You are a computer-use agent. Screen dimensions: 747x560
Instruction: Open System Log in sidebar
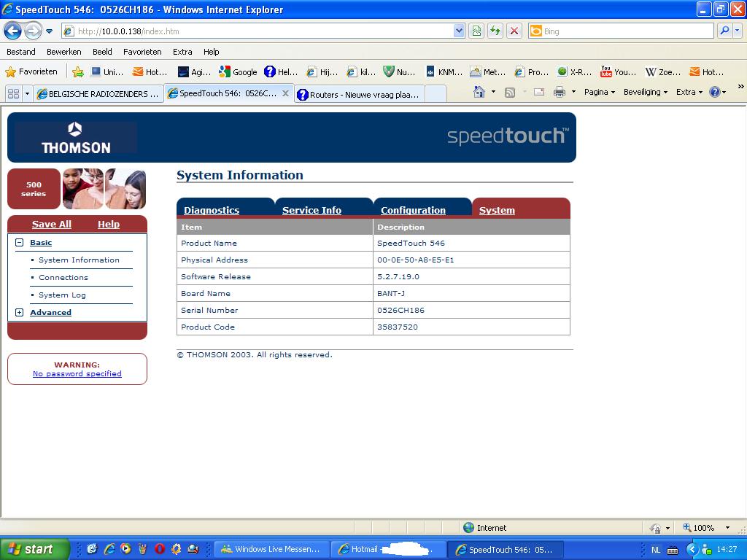coord(63,295)
